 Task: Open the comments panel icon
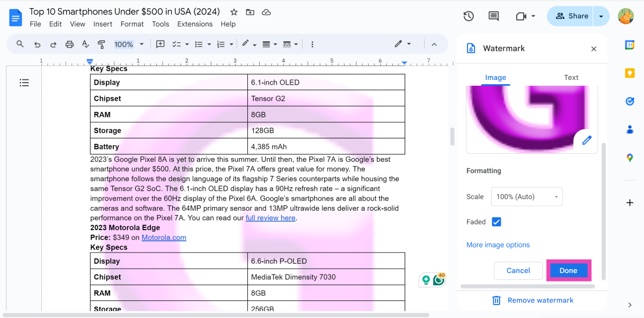click(494, 16)
